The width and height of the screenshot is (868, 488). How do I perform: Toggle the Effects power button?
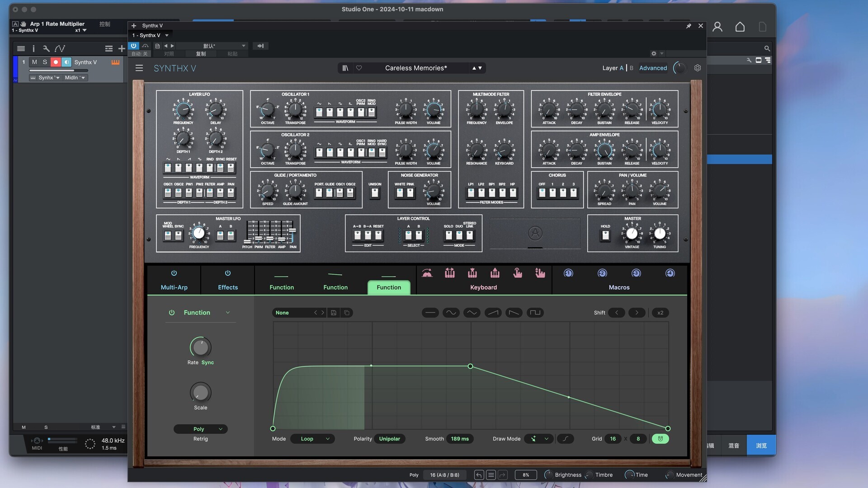click(228, 273)
